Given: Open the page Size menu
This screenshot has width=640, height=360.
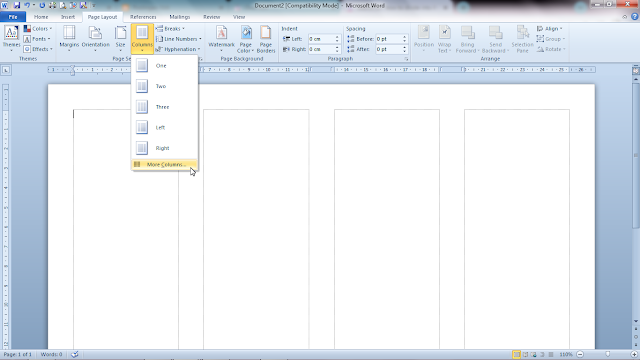Looking at the screenshot, I should tap(120, 39).
